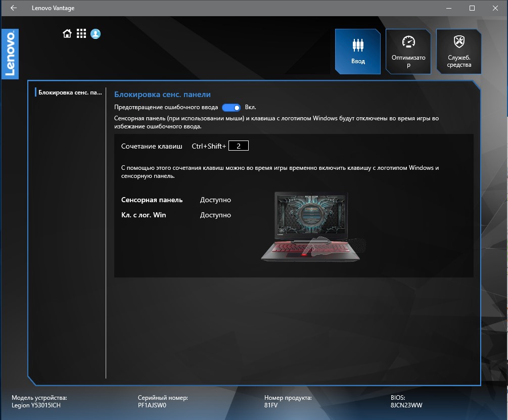Open the Служеб. средства tab

[459, 52]
